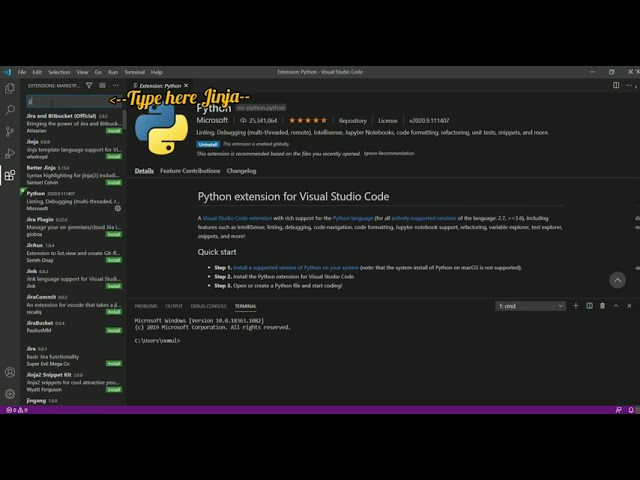
Task: Click the errors and warnings status indicator
Action: (17, 410)
